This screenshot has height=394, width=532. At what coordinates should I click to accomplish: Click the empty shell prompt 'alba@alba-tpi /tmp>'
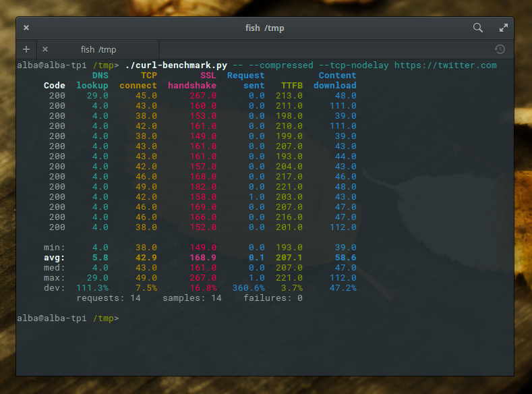[x=68, y=318]
